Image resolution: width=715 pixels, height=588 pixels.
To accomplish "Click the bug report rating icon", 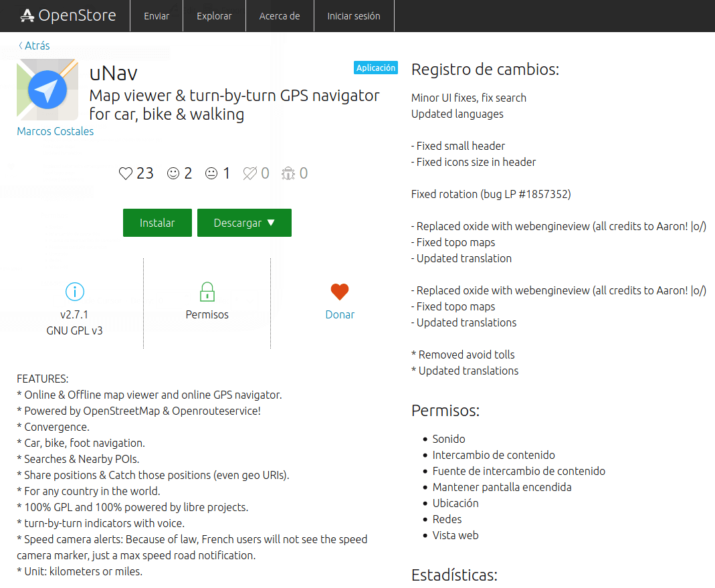I will (288, 174).
